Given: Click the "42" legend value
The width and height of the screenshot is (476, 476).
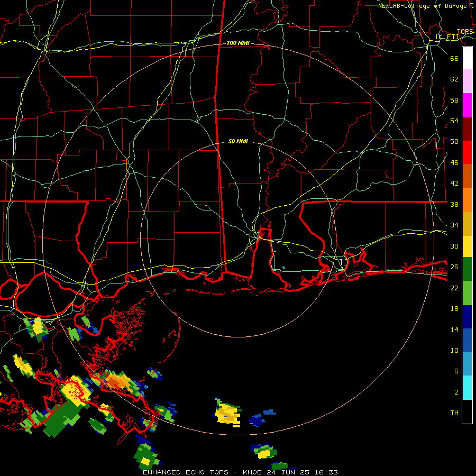Looking at the screenshot, I should click(x=454, y=183).
